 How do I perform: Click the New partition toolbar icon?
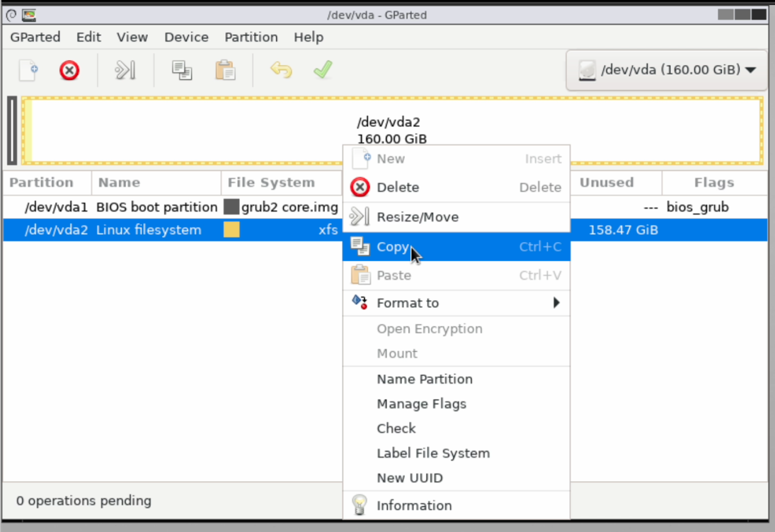coord(29,71)
